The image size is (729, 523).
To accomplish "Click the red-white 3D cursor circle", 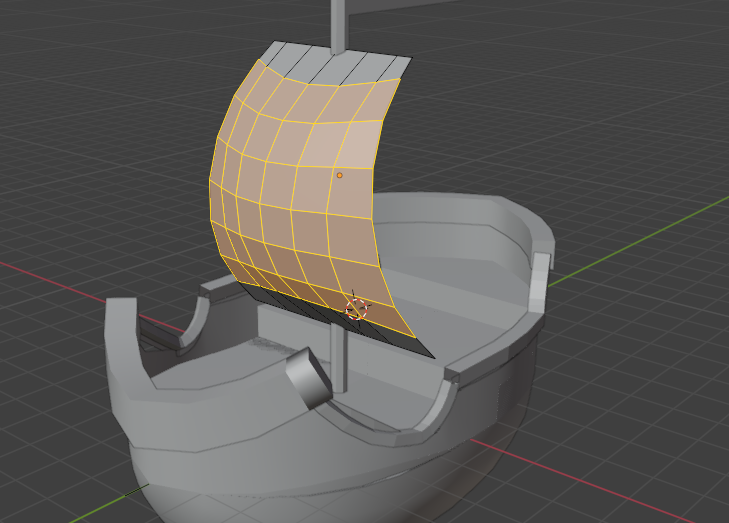I will (x=357, y=309).
